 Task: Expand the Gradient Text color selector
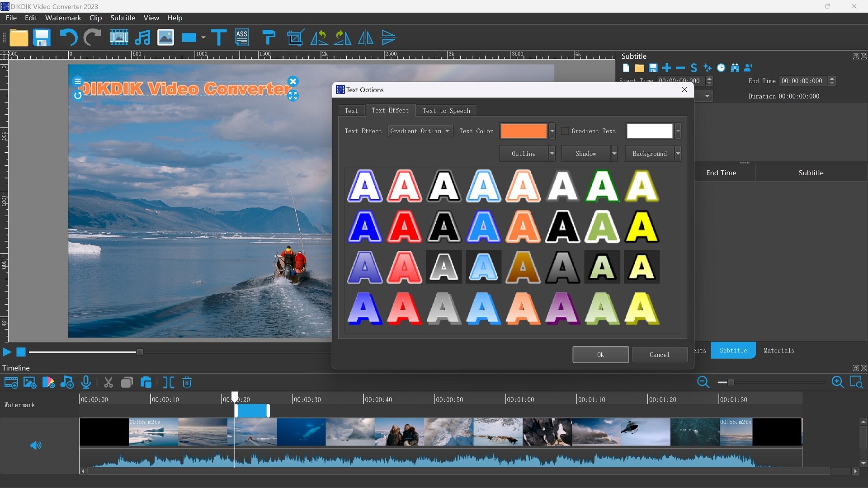tap(679, 131)
